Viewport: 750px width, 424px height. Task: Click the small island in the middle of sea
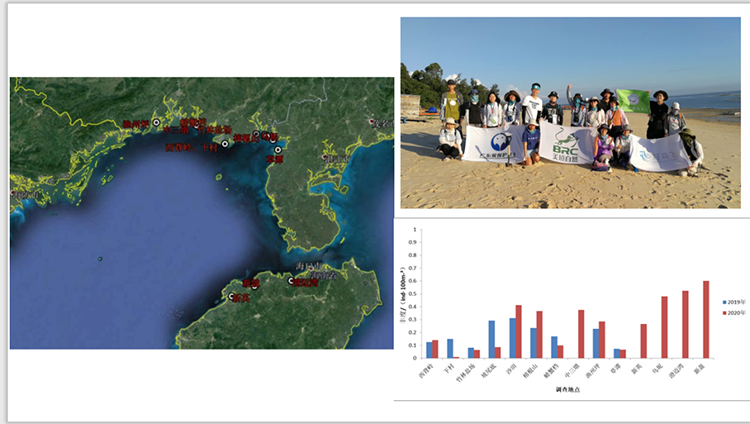(x=99, y=259)
